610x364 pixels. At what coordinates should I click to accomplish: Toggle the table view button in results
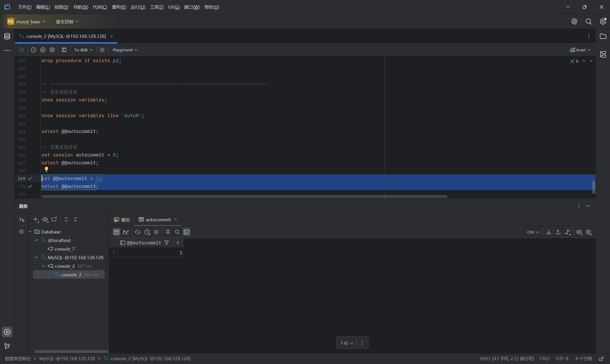tap(117, 232)
